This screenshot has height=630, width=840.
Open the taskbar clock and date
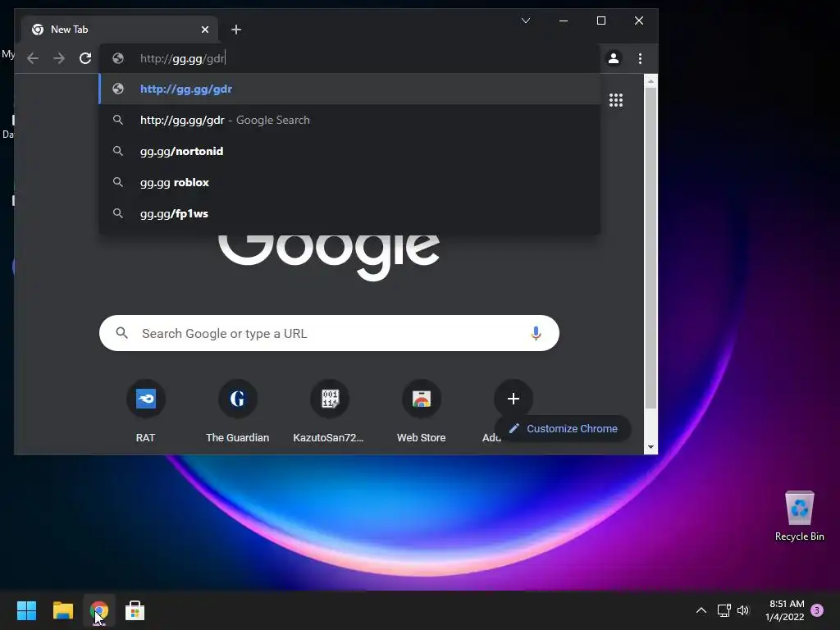point(785,610)
